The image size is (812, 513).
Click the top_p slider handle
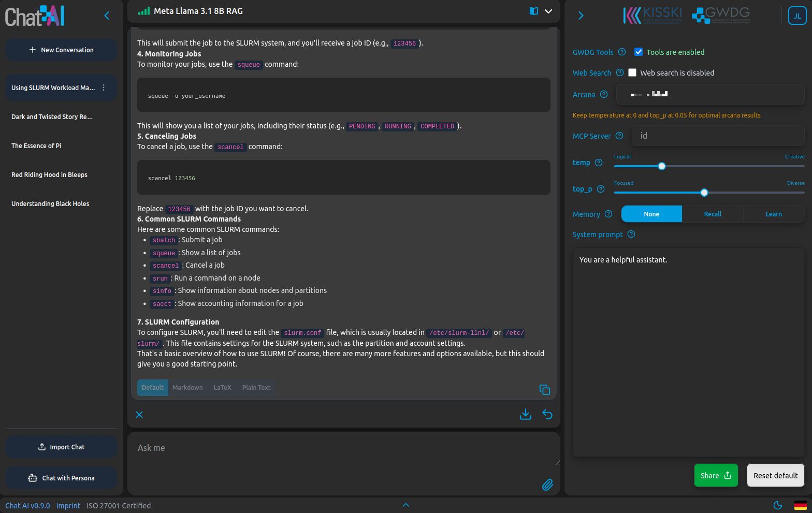704,193
